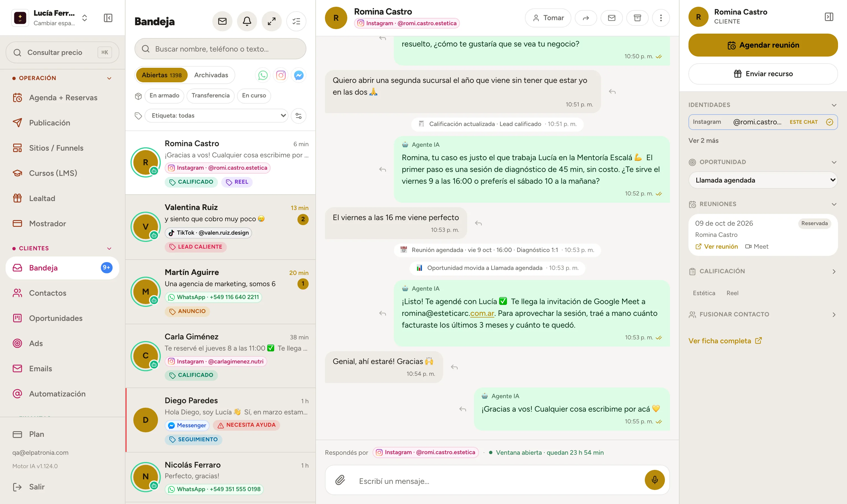
Task: Toggle the En armado filter chip
Action: [164, 95]
